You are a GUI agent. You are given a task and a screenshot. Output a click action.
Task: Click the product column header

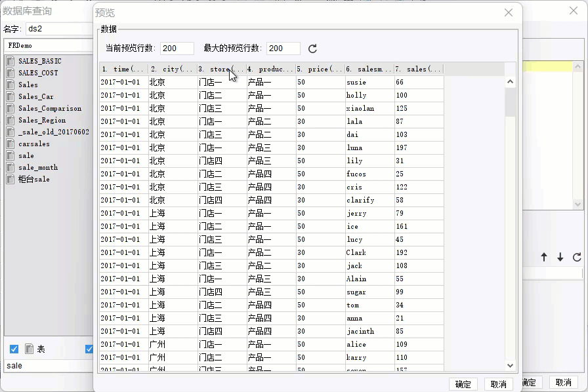pyautogui.click(x=271, y=69)
